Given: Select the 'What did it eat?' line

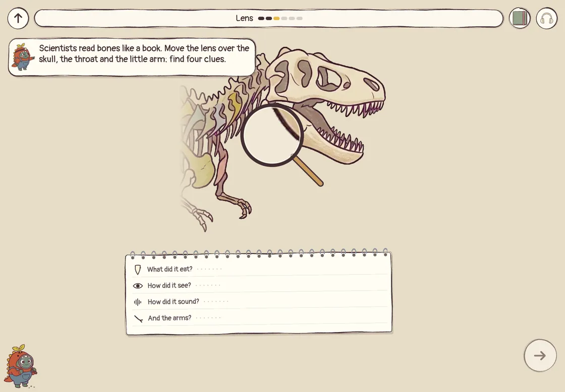Looking at the screenshot, I should tap(259, 269).
